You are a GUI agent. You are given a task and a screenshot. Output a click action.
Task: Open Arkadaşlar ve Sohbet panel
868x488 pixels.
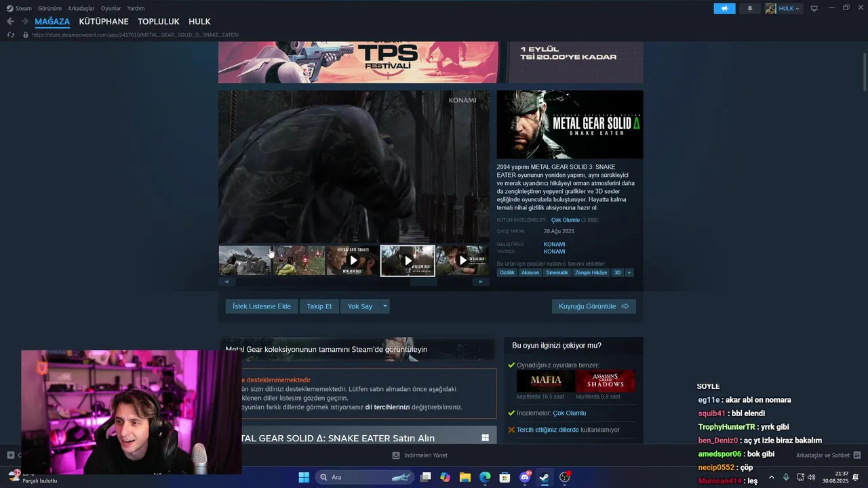point(828,455)
